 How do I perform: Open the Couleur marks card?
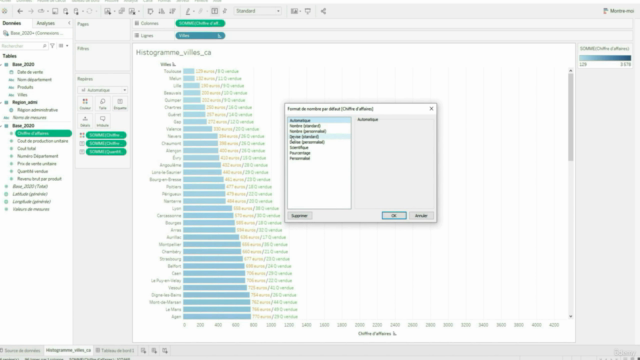coord(85,104)
